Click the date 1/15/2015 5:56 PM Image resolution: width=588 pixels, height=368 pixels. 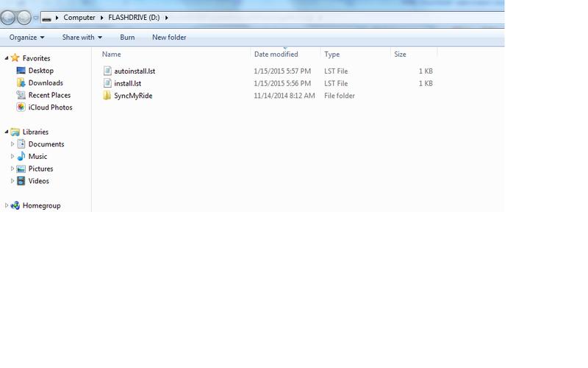[282, 83]
